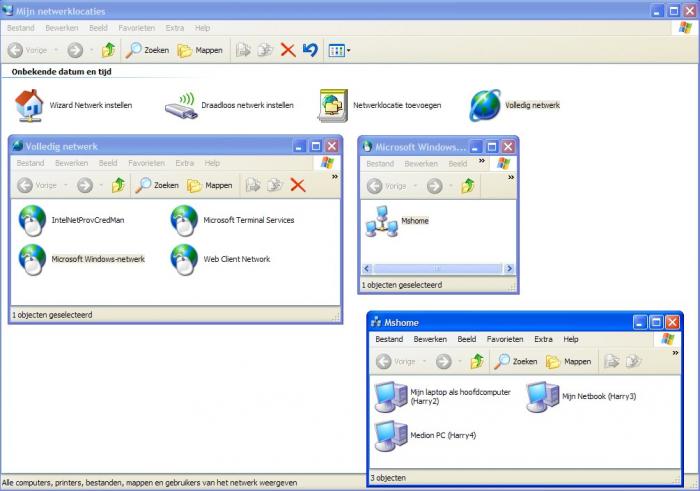Open Help menu in Mshome window

pos(571,339)
